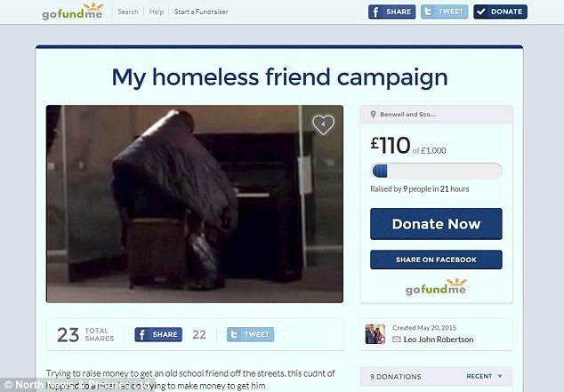Select Start a Fundraiser link
Screen dimensions: 564x392
[x=201, y=12]
